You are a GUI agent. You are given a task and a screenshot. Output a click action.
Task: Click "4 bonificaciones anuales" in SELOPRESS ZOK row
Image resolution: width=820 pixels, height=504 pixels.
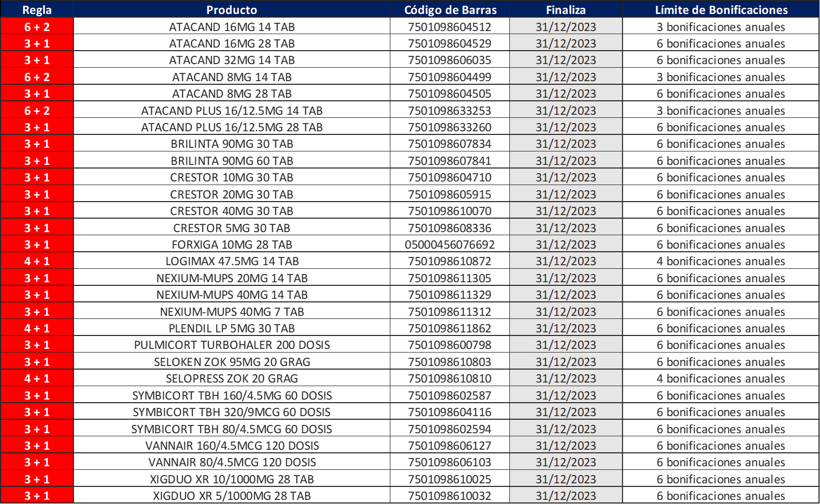click(721, 378)
